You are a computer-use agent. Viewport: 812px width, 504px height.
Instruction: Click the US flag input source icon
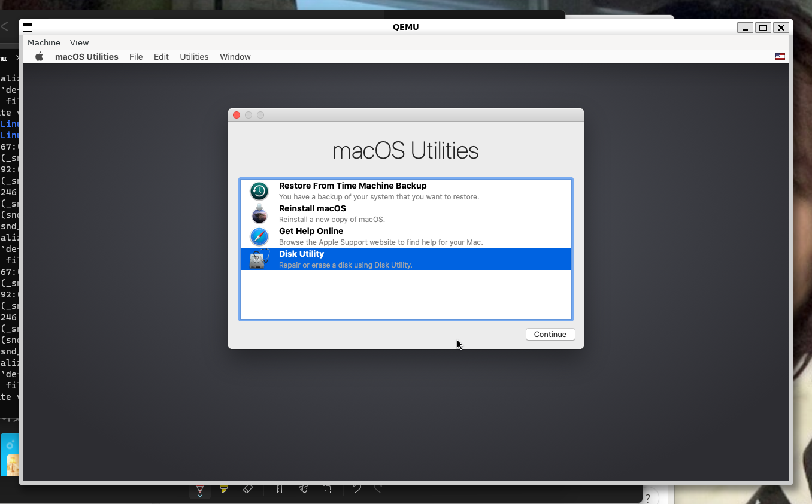[x=780, y=57]
